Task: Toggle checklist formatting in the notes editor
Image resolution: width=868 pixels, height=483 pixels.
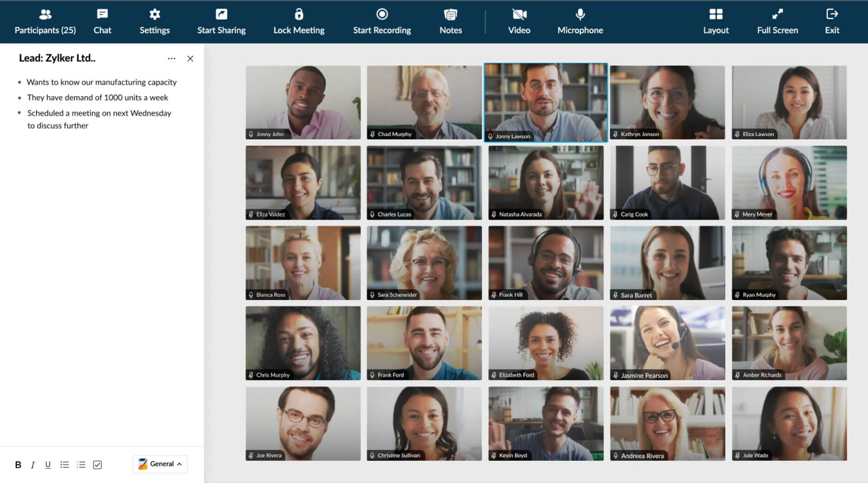Action: click(x=97, y=465)
